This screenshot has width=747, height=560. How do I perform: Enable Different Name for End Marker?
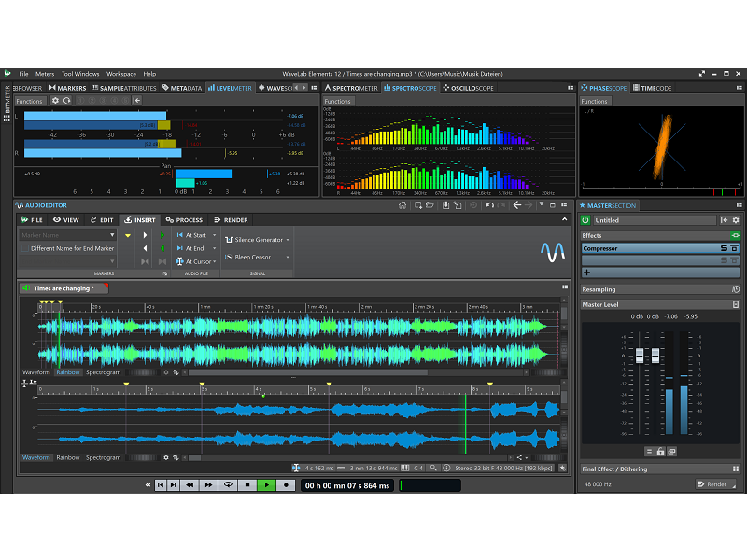coord(25,248)
